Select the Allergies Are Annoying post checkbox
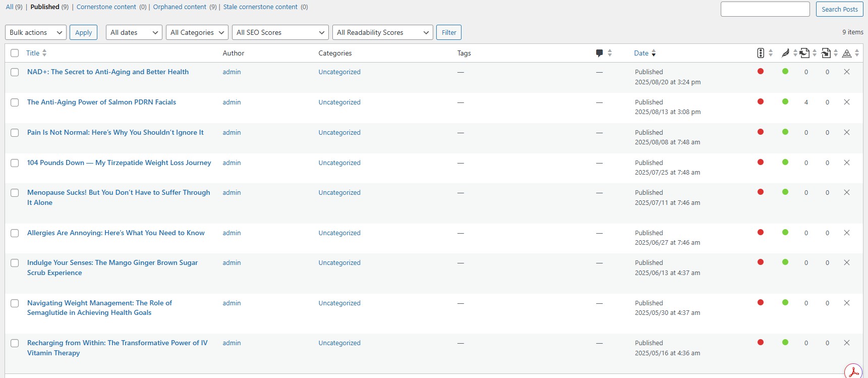This screenshot has height=378, width=868. [15, 233]
